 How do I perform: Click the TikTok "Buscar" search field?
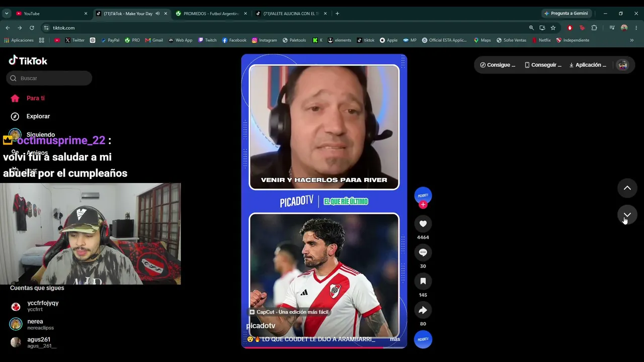coord(49,78)
